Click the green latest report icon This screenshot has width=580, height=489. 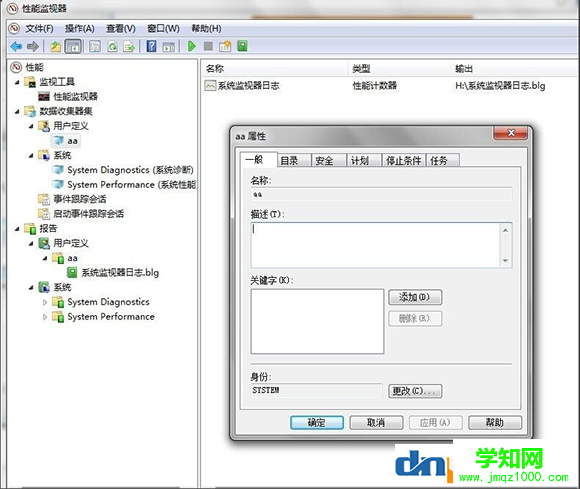point(242,46)
